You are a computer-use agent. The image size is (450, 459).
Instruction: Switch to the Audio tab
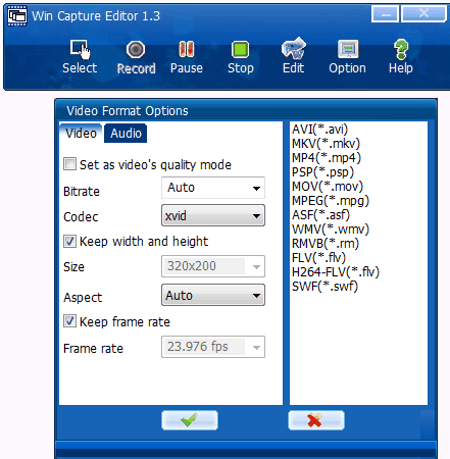[x=126, y=133]
